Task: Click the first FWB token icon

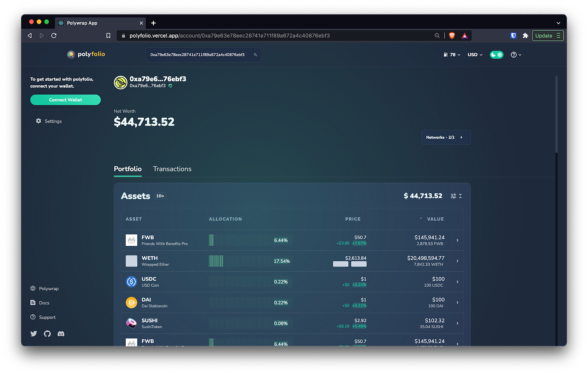Action: pyautogui.click(x=131, y=240)
